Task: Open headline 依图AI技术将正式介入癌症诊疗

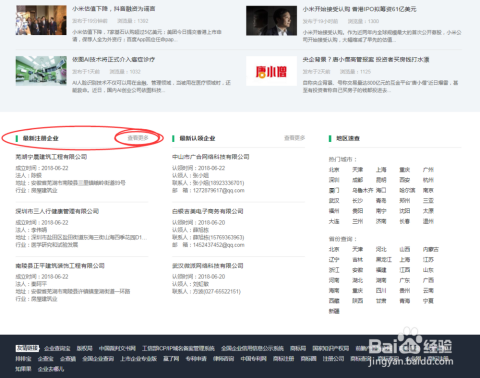Action: pos(113,59)
